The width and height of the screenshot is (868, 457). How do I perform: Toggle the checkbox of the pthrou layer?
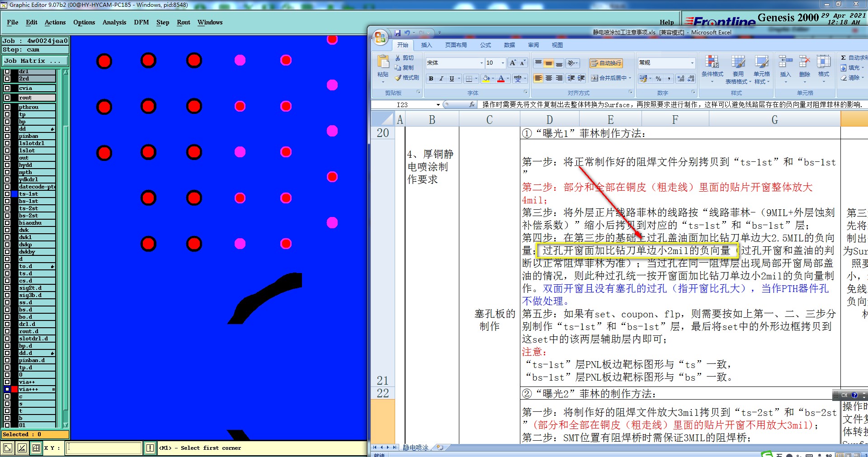(x=7, y=107)
